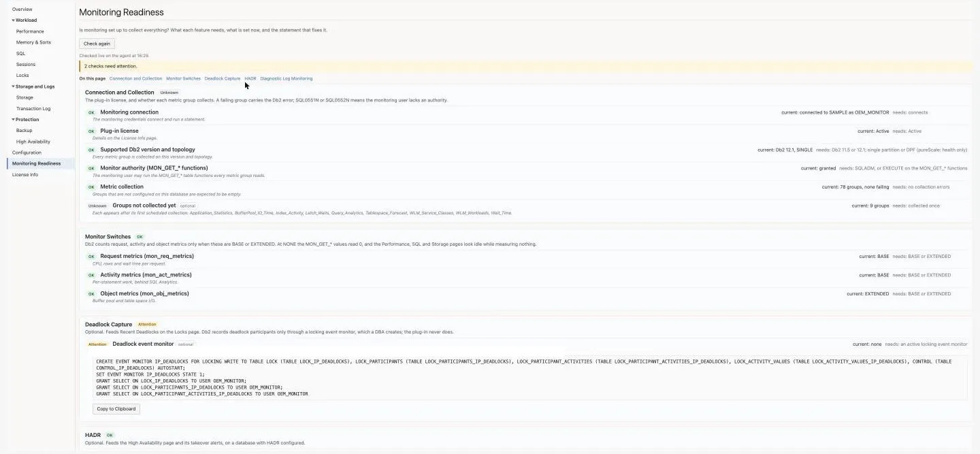Click OK badge beside Monitor authority

pos(91,168)
